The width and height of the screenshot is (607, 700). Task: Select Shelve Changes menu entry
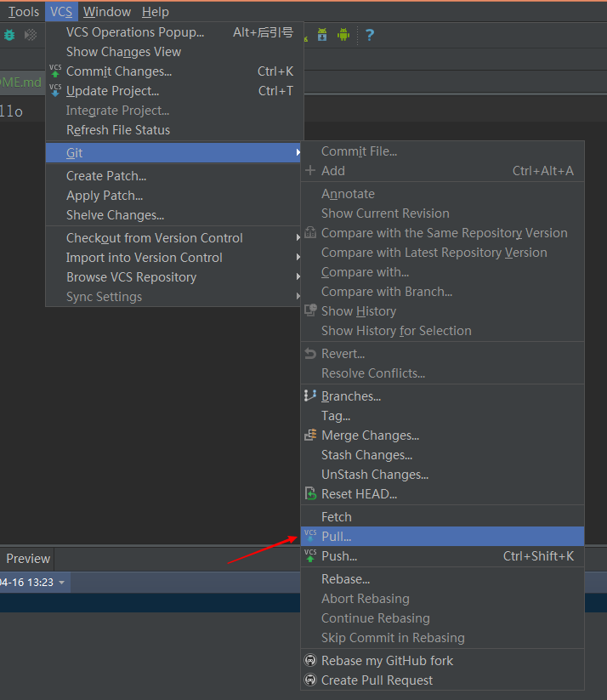coord(173,215)
